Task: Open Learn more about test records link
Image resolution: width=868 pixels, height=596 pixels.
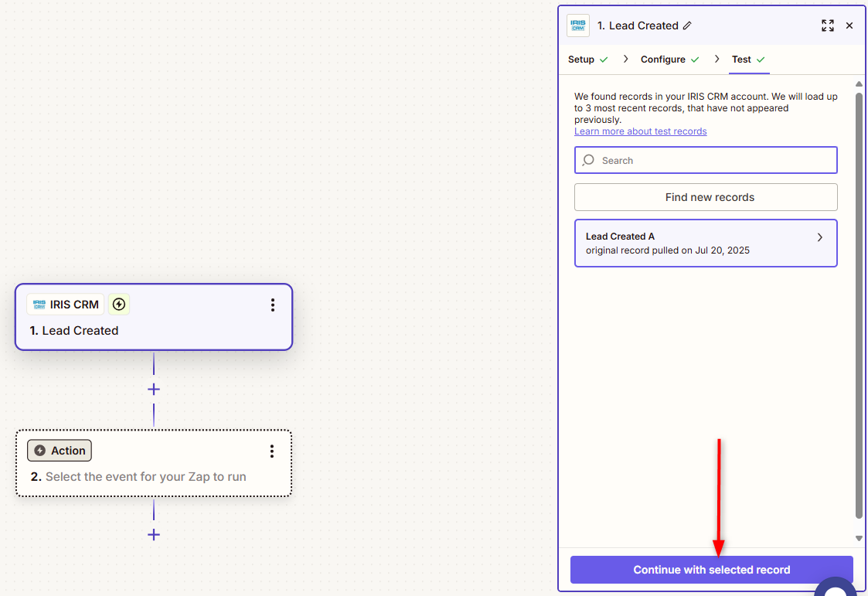Action: tap(640, 131)
